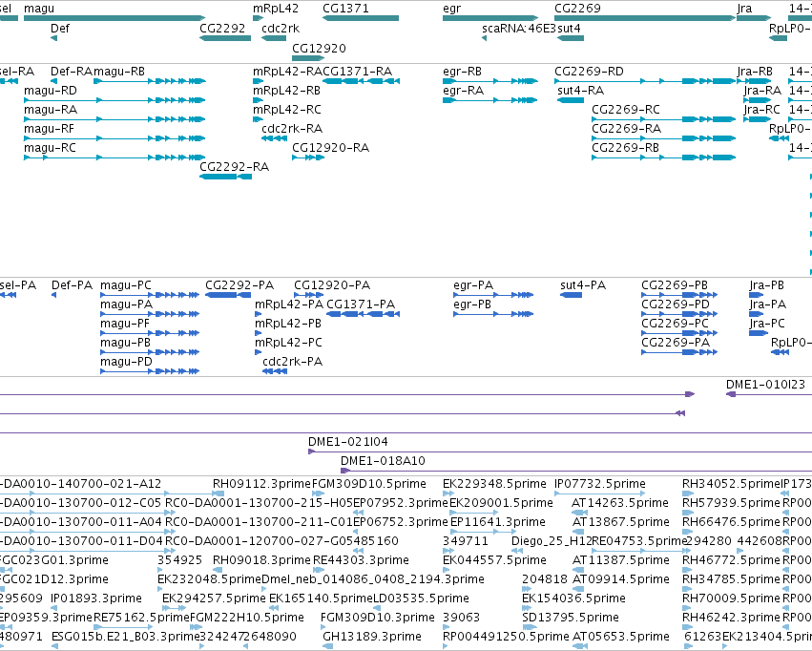Viewport: 812px width, 651px height.
Task: Click the cdc2rk gene label
Action: tap(281, 29)
